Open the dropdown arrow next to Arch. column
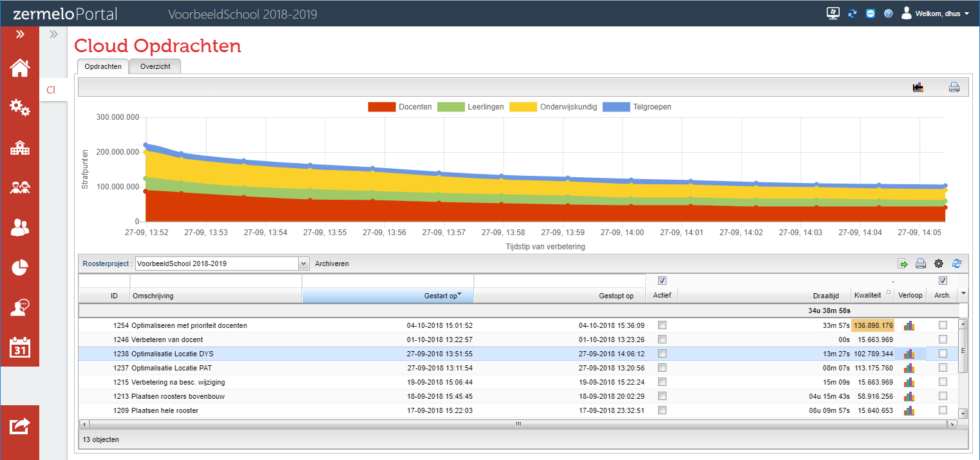This screenshot has height=460, width=980. click(963, 293)
